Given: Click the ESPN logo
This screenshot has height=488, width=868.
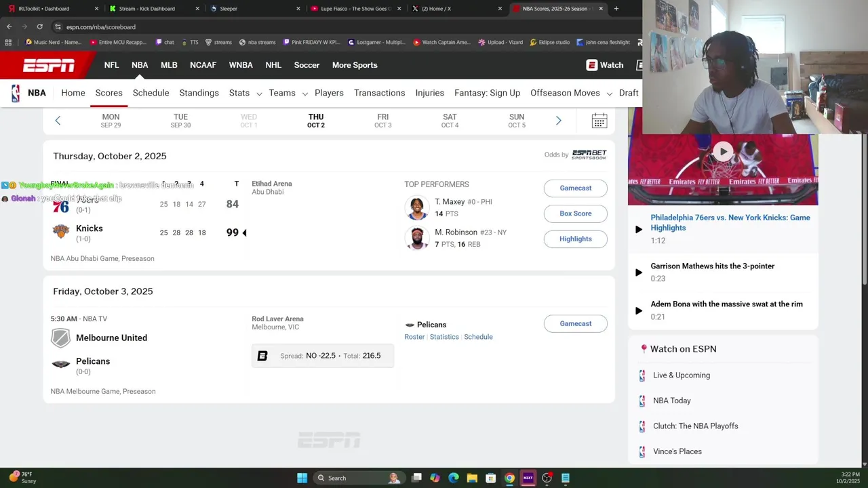Looking at the screenshot, I should 49,65.
